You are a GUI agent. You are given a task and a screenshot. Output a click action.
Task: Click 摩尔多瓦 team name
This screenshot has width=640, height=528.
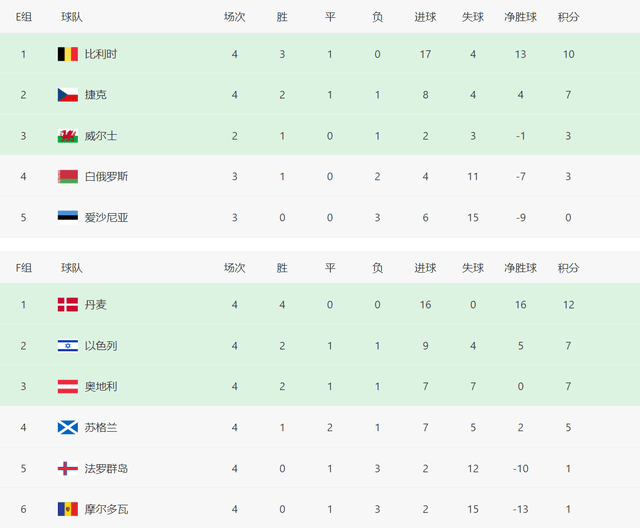point(107,509)
